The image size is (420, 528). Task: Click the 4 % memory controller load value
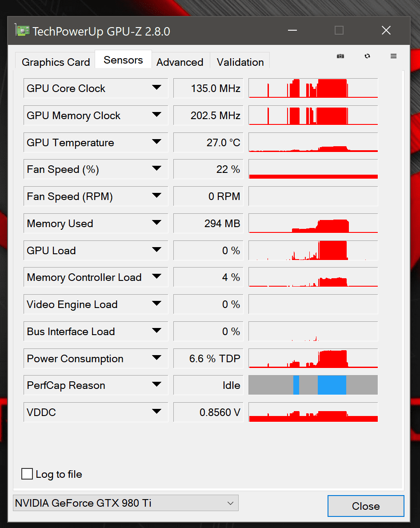pyautogui.click(x=208, y=277)
